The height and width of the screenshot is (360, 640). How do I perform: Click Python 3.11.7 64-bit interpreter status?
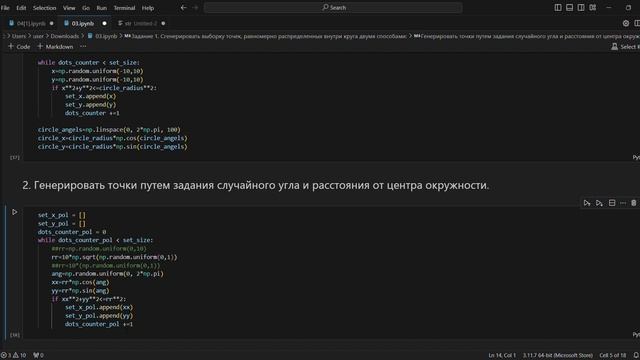point(558,356)
